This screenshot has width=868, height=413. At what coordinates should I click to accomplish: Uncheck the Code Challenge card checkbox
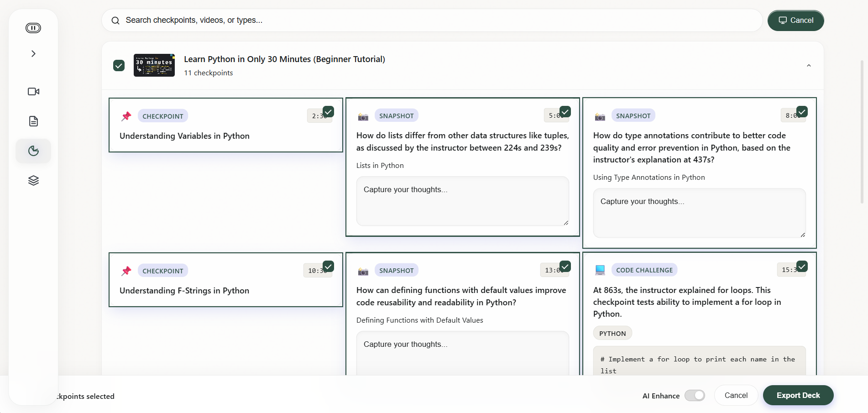(802, 266)
